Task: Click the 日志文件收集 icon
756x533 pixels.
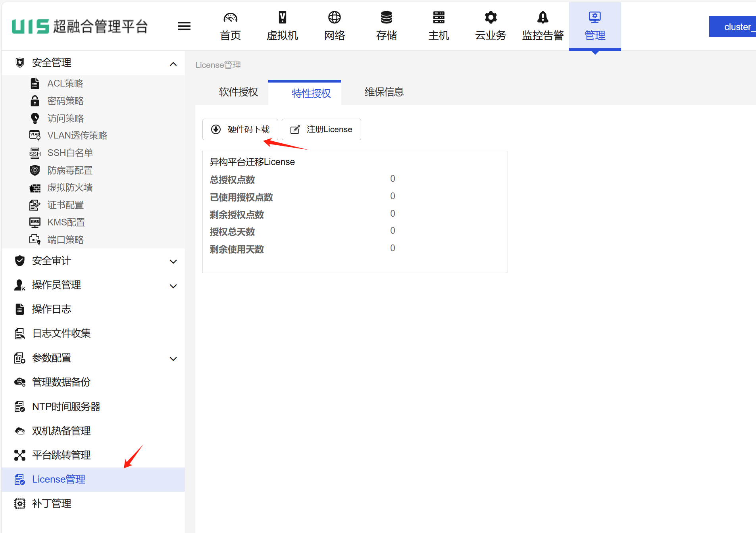Action: click(x=19, y=333)
